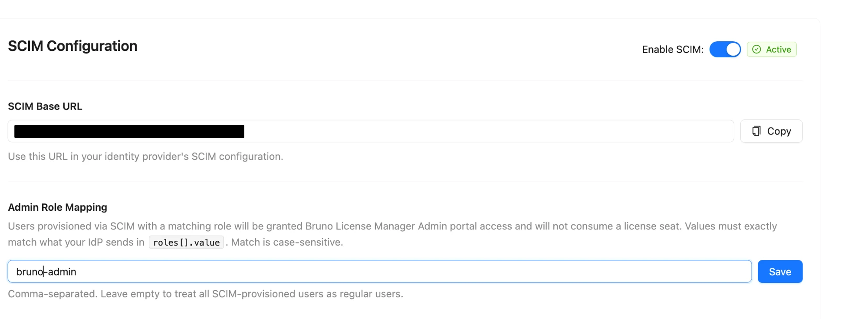Image resolution: width=868 pixels, height=319 pixels.
Task: Click the SCIM Base URL label
Action: pos(45,106)
